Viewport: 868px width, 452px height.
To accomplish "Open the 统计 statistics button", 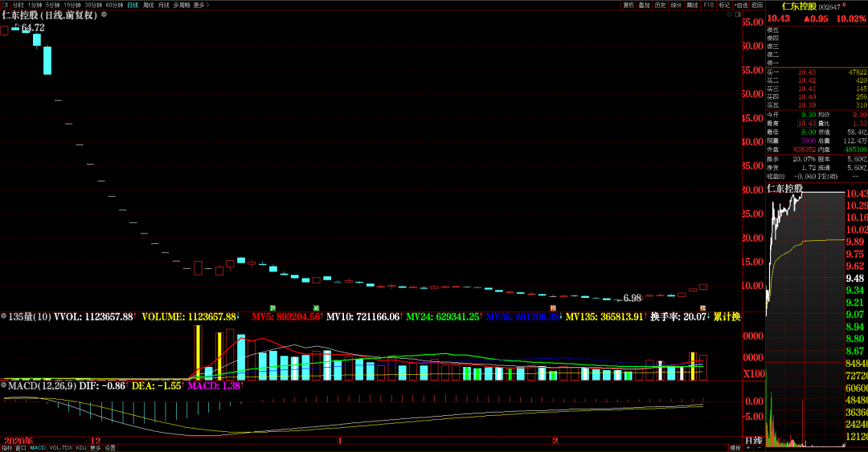I will [x=677, y=5].
